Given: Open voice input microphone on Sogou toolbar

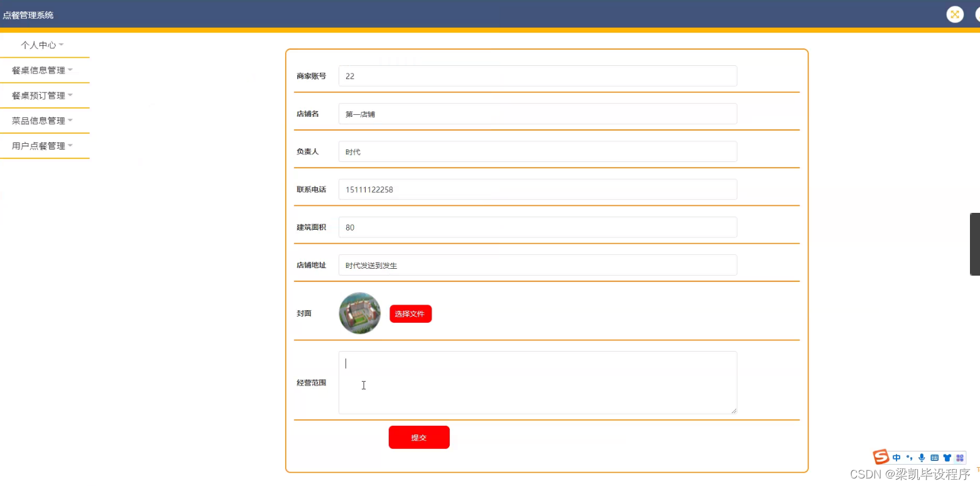Looking at the screenshot, I should click(922, 457).
